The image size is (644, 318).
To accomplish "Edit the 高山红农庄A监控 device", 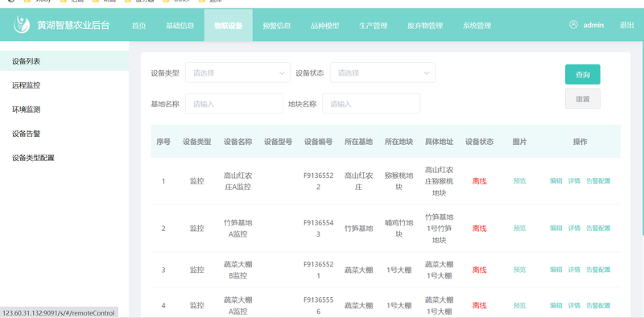I will click(556, 181).
